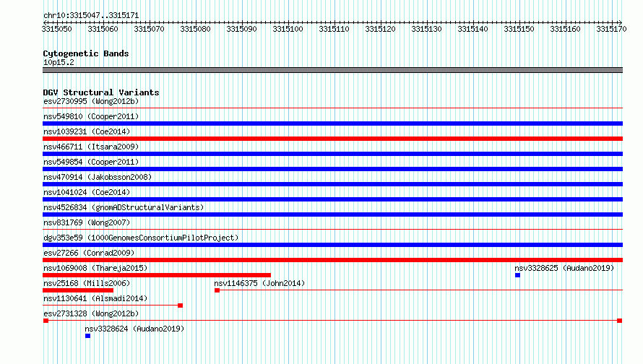Click ruler position 3315100
The height and width of the screenshot is (364, 643).
tap(288, 29)
